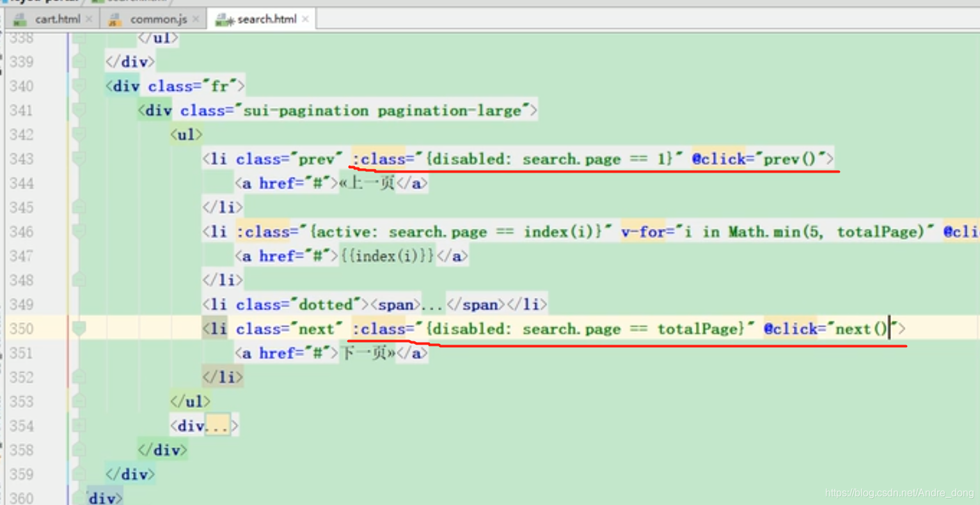Collapse the fold marker on line 341

pyautogui.click(x=79, y=110)
